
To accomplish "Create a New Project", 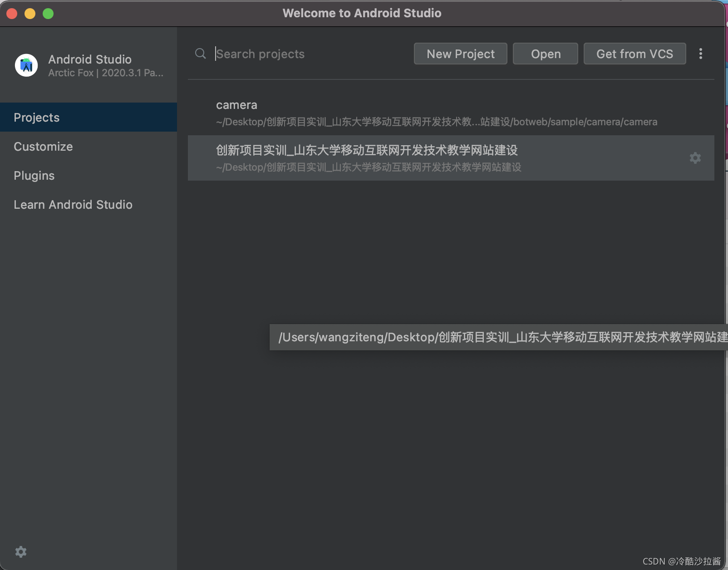I will click(x=461, y=54).
